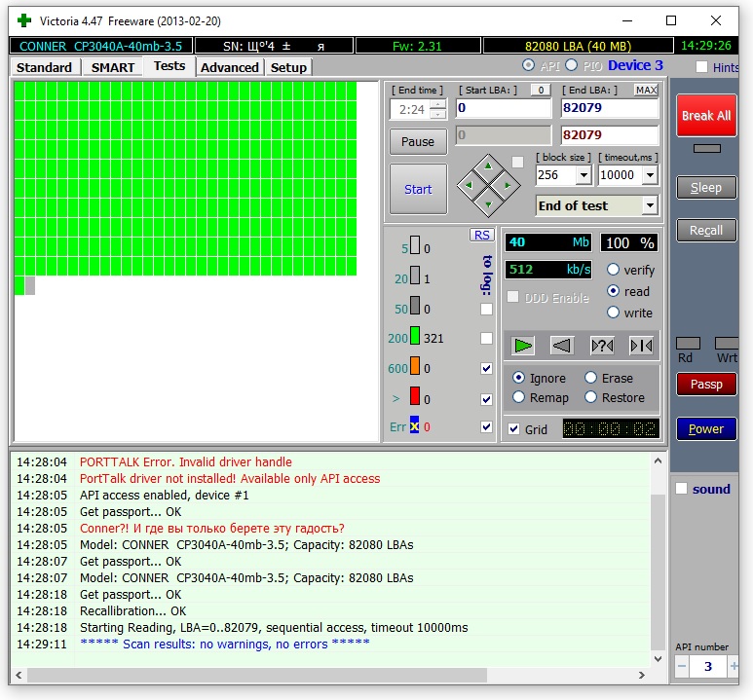
Task: Click the light 5 ms block swatch
Action: click(415, 245)
